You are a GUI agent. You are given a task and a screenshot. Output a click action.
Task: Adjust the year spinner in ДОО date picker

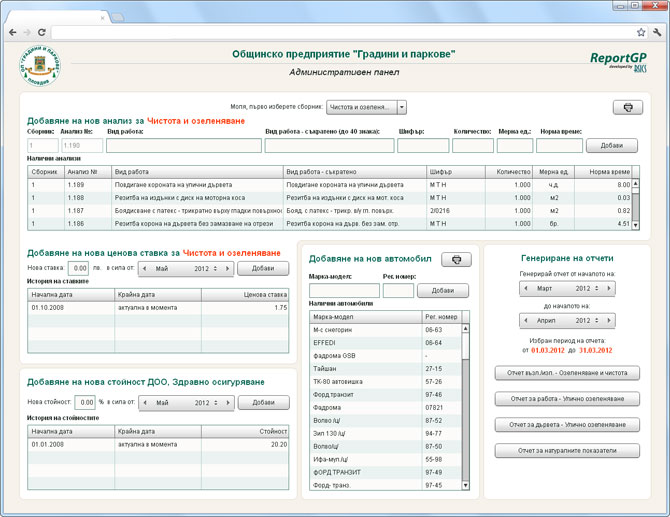(x=216, y=402)
